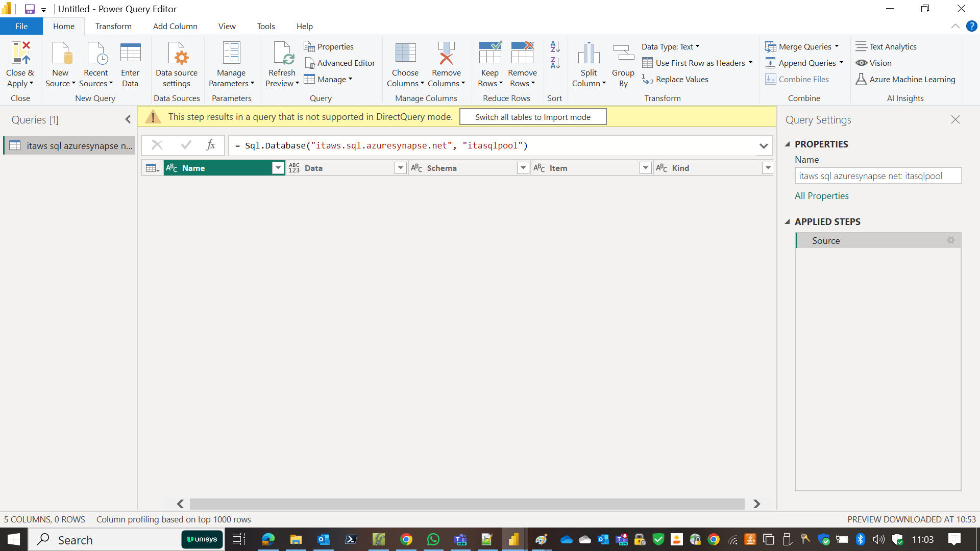This screenshot has height=551, width=980.
Task: Click the Split Column icon
Action: click(589, 53)
